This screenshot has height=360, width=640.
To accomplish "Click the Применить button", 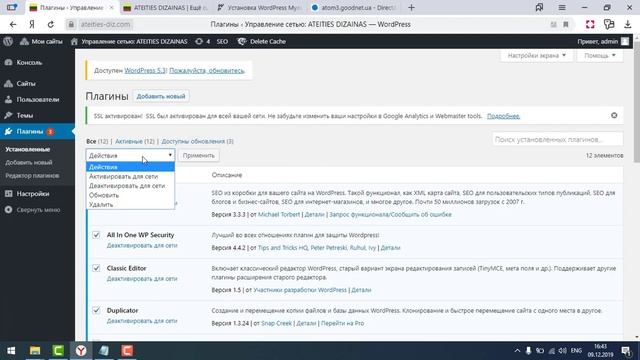I will pos(199,156).
